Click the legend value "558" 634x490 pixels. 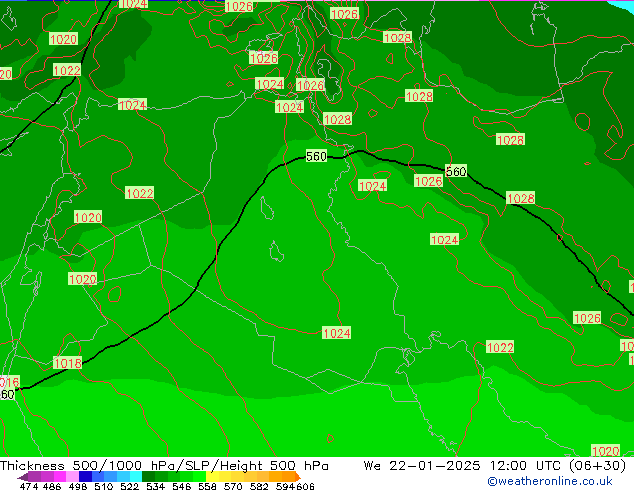(x=207, y=486)
